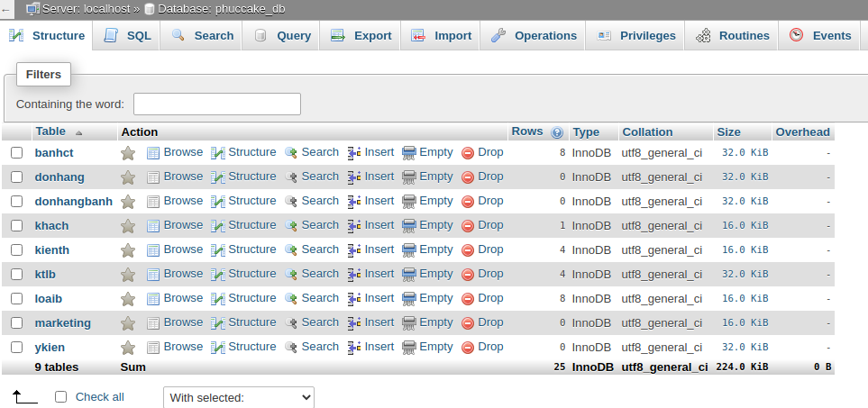868x408 pixels.
Task: Click the Structure icon for khach row
Action: click(218, 226)
